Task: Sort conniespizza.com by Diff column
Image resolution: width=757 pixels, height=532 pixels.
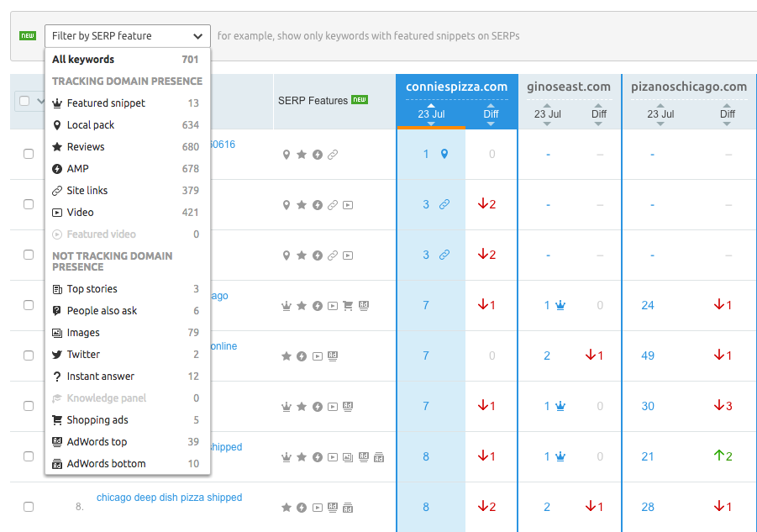Action: pos(491,114)
